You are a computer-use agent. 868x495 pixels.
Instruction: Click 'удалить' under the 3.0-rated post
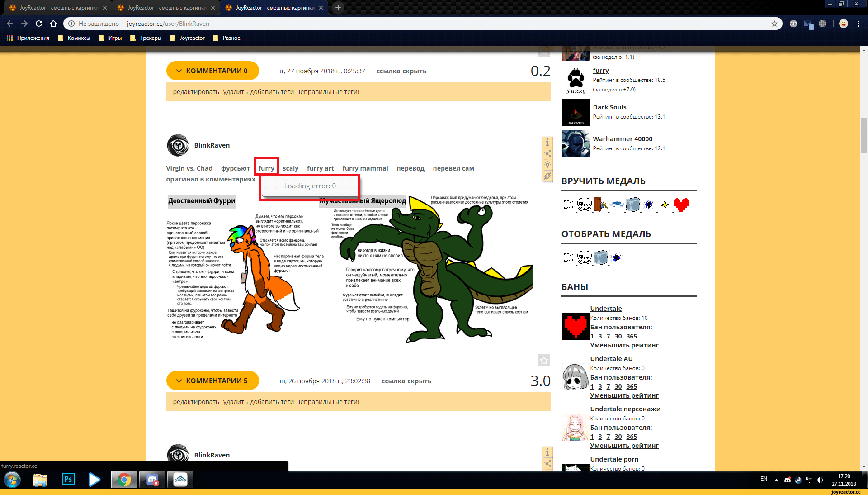click(x=235, y=402)
